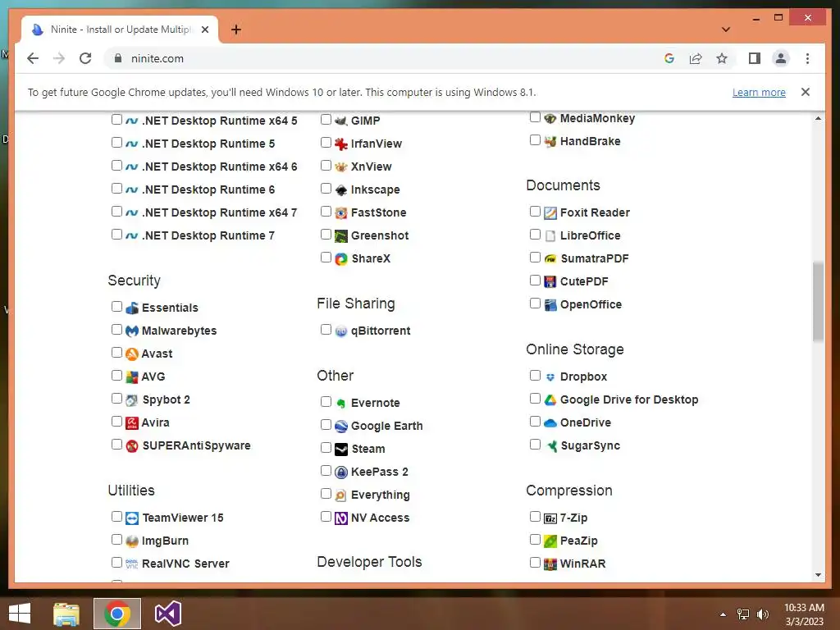The image size is (840, 630).
Task: Click the Google search G button
Action: coord(669,58)
